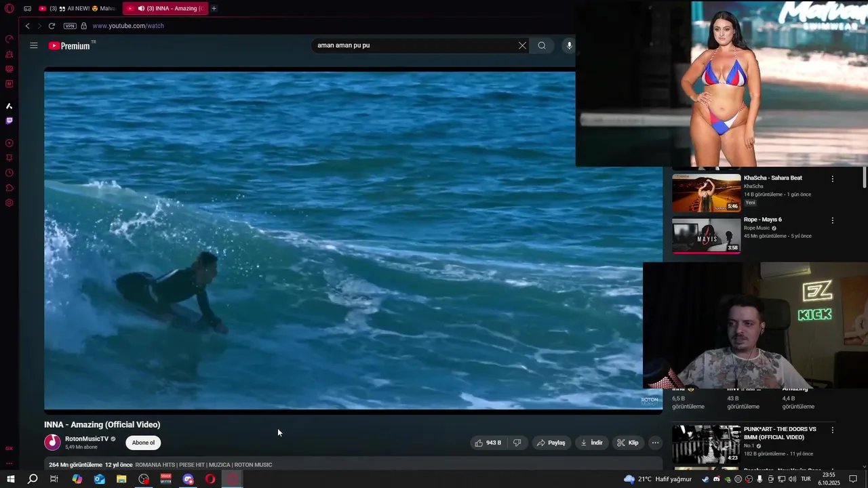The image size is (868, 488).
Task: Open RotonMusicTV channel name link
Action: coord(87,439)
